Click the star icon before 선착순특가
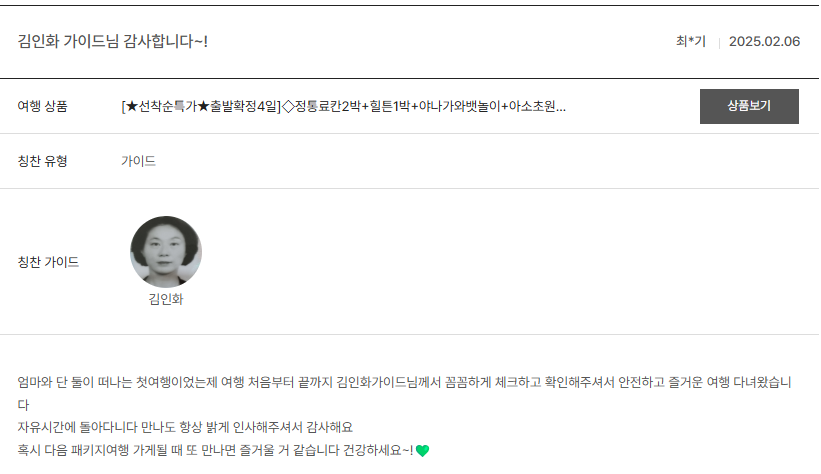This screenshot has height=474, width=821. [x=131, y=106]
